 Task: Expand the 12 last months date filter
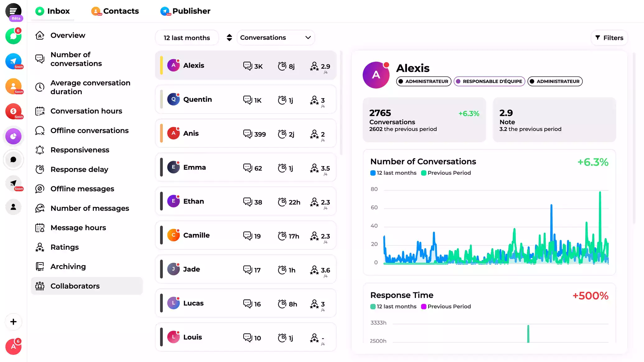[187, 38]
